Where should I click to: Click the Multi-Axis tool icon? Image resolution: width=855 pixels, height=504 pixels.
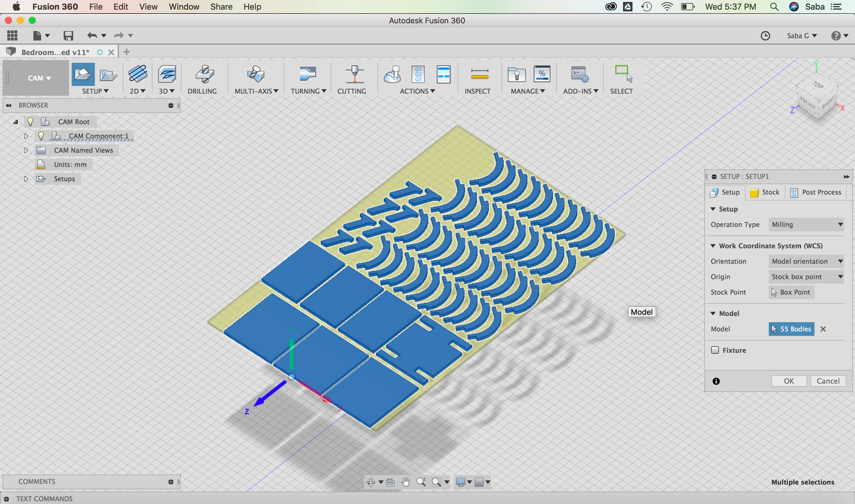point(256,75)
